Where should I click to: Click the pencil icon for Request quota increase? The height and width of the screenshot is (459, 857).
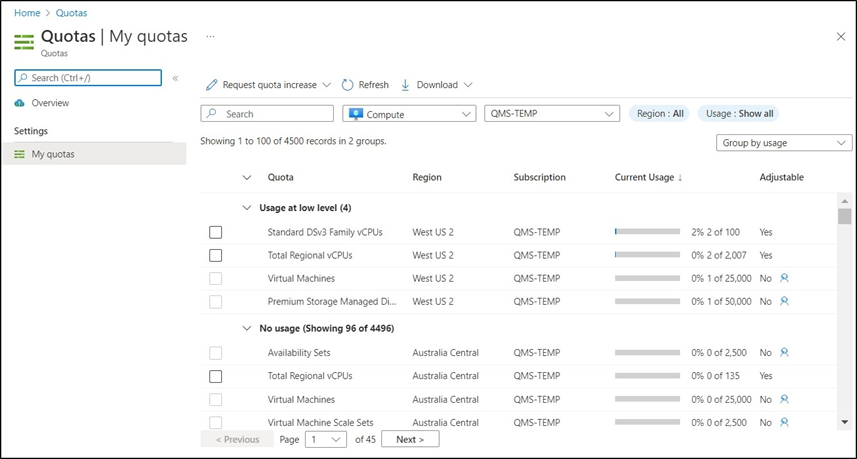pos(212,85)
